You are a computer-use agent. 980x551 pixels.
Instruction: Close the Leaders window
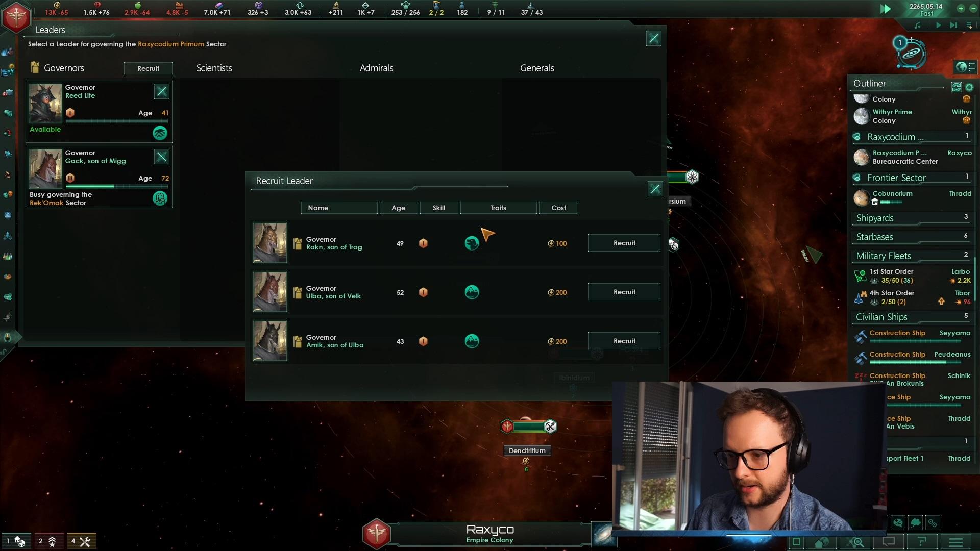653,38
